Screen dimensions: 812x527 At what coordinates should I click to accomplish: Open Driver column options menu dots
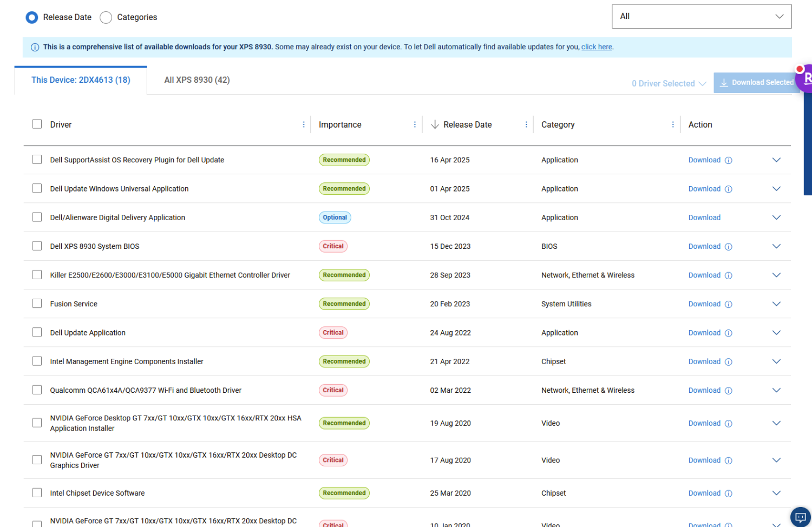point(303,124)
